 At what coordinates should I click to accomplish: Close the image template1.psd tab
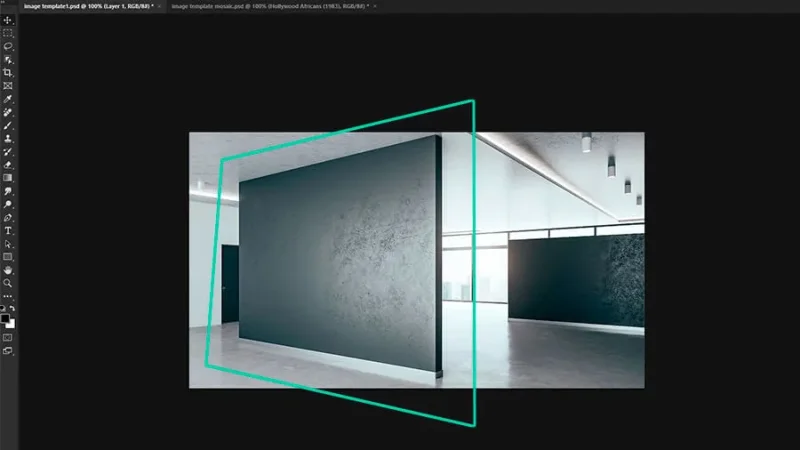pyautogui.click(x=160, y=6)
